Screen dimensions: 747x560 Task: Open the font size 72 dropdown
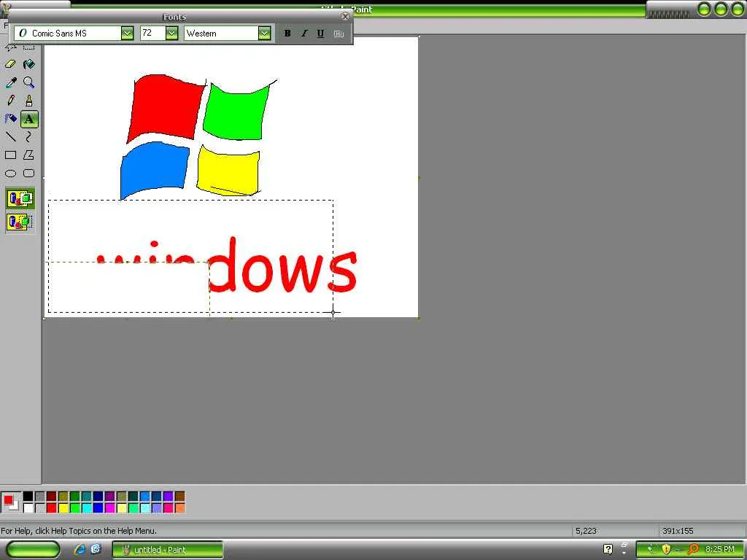click(x=172, y=34)
